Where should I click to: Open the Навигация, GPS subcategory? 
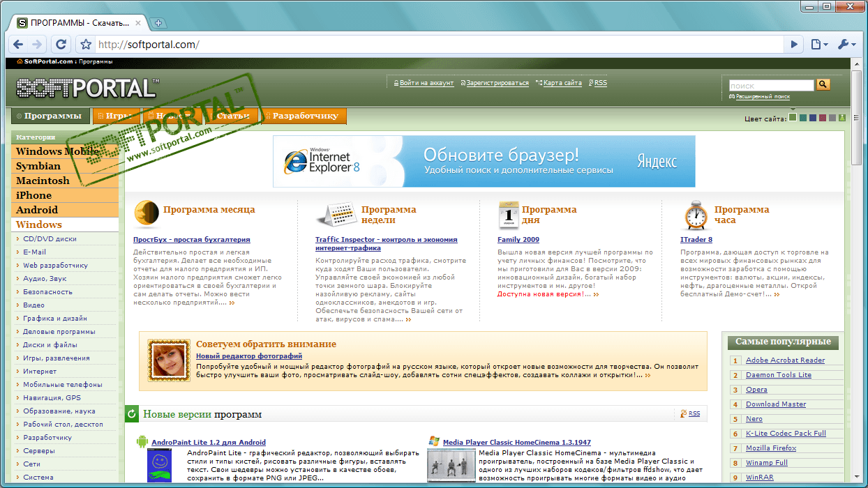[52, 397]
